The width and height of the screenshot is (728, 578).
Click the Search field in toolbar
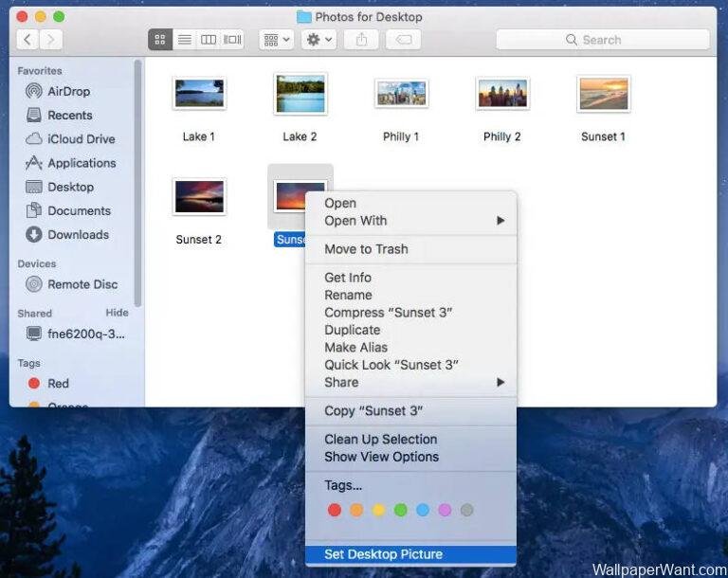coord(602,40)
